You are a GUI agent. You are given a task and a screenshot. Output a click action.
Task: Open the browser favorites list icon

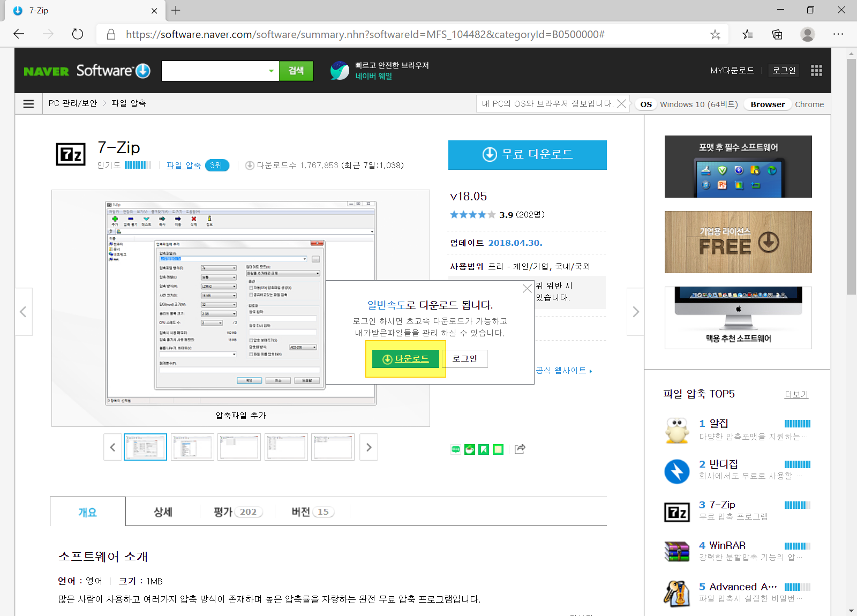click(x=747, y=34)
